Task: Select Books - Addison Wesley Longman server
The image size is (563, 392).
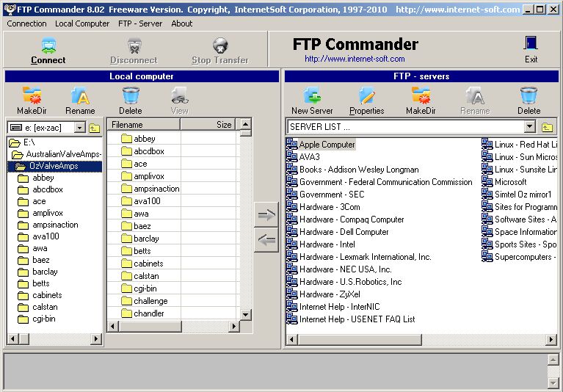Action: coord(352,169)
